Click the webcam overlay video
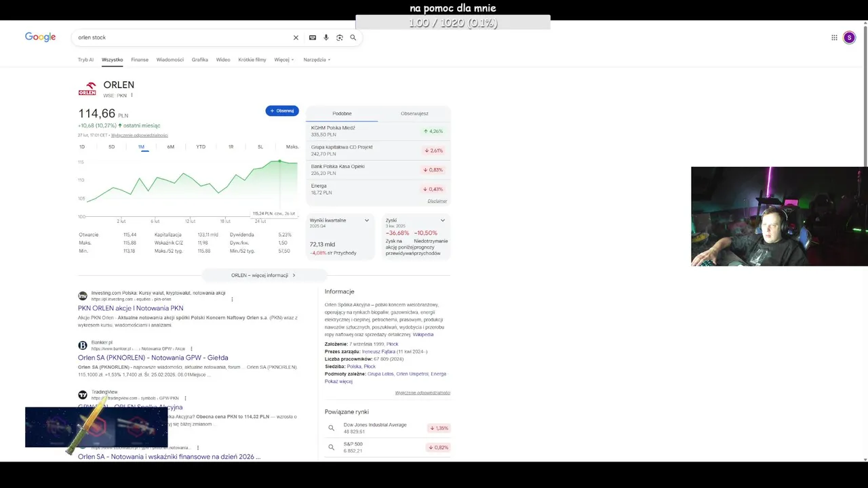This screenshot has height=488, width=868. [x=779, y=216]
